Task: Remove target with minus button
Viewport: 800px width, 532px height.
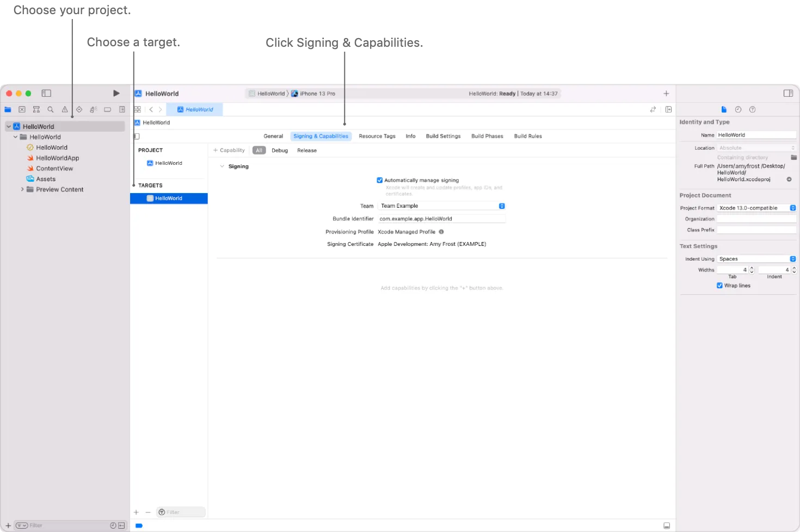Action: pyautogui.click(x=147, y=512)
